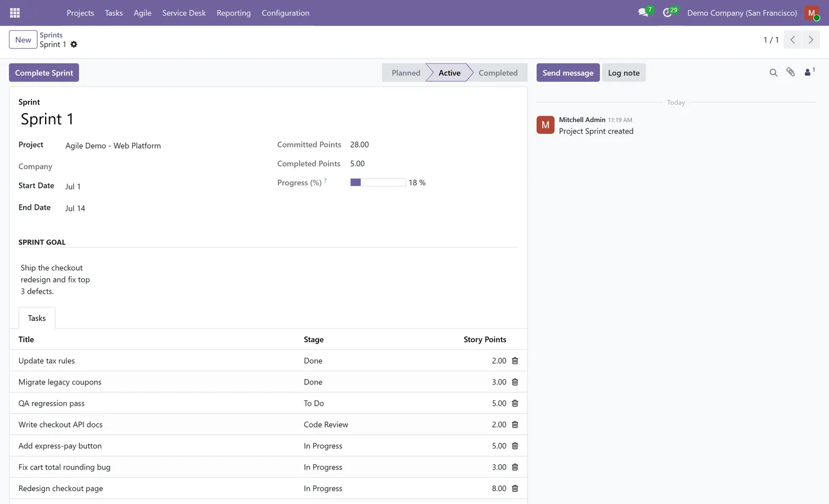Open the Tasks menu
The width and height of the screenshot is (829, 504).
click(114, 12)
